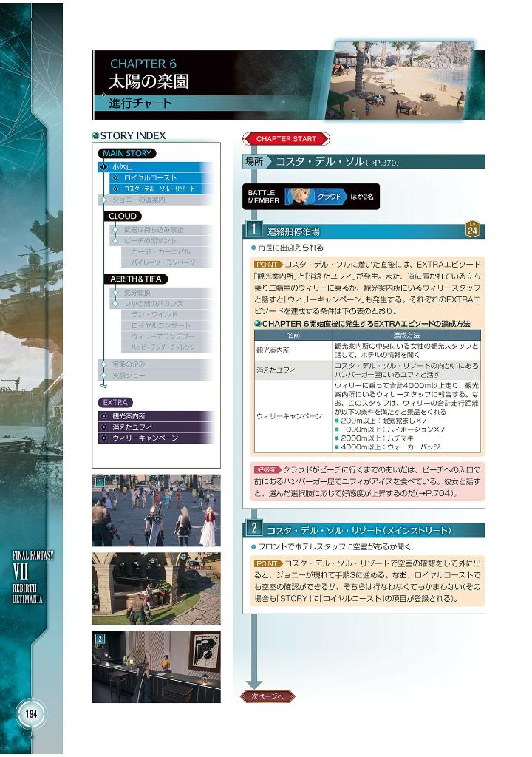The height and width of the screenshot is (757, 532).
Task: Click the クラウド name label
Action: [330, 197]
